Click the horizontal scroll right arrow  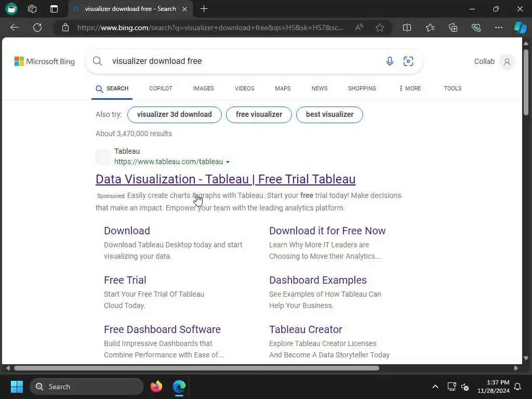516,368
